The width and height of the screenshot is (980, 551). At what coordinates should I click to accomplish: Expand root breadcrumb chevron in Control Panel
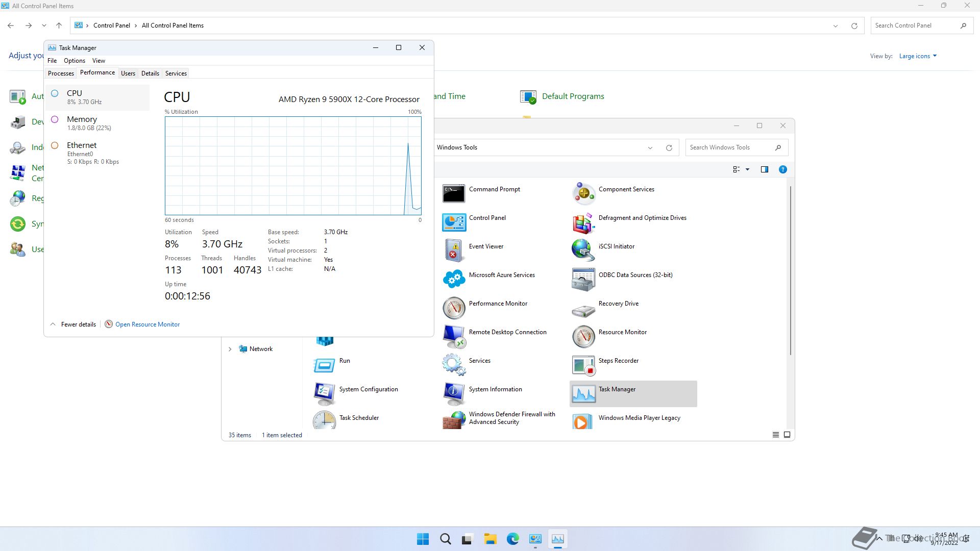click(87, 26)
